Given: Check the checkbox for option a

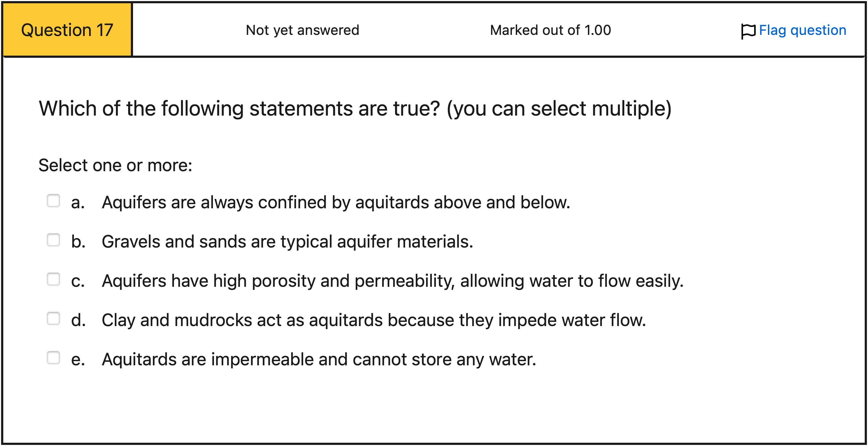Looking at the screenshot, I should pyautogui.click(x=53, y=201).
